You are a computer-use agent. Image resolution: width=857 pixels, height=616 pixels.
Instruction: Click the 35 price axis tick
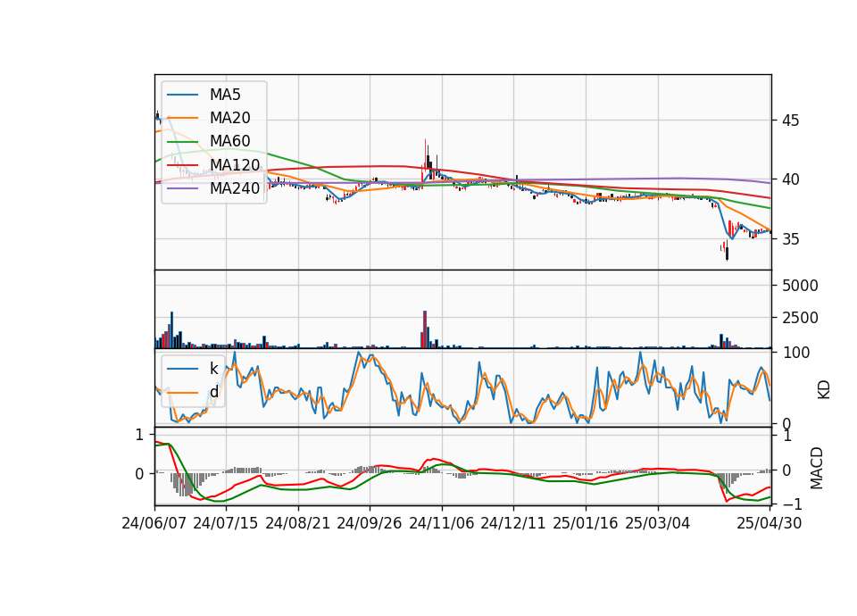click(790, 239)
